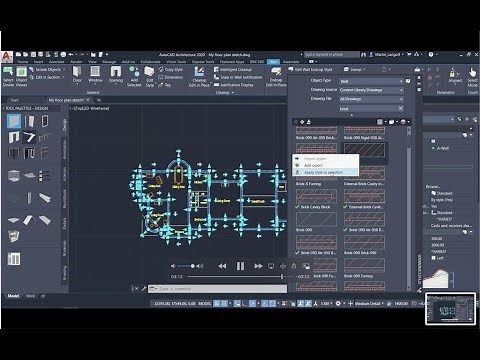Adjust the video volume slider
Viewport: 480px width, 360px height.
click(x=185, y=266)
